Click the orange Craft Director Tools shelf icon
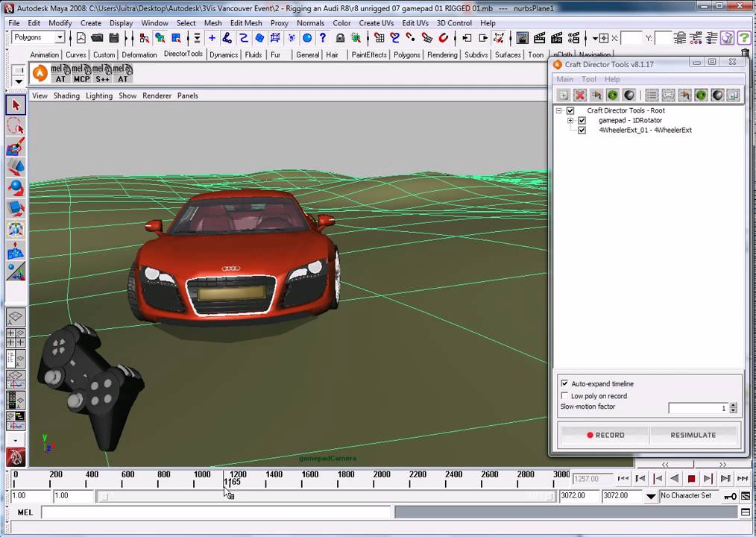The height and width of the screenshot is (537, 756). pyautogui.click(x=40, y=73)
